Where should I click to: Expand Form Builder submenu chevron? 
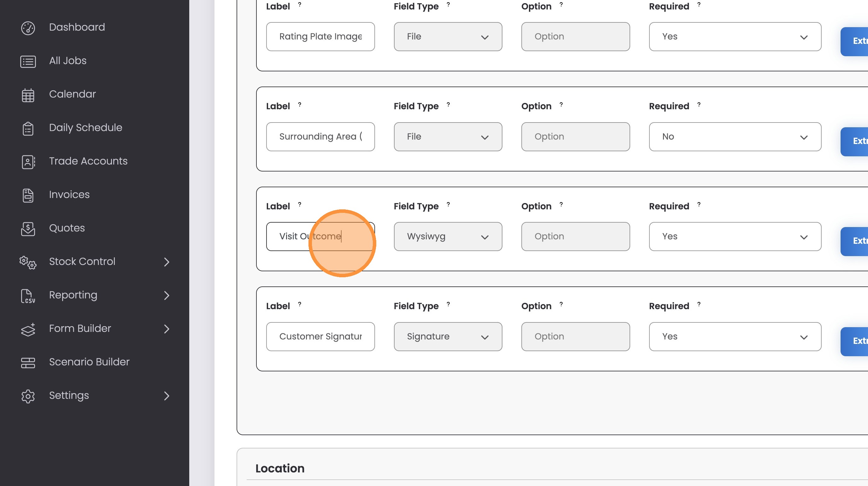pos(167,328)
